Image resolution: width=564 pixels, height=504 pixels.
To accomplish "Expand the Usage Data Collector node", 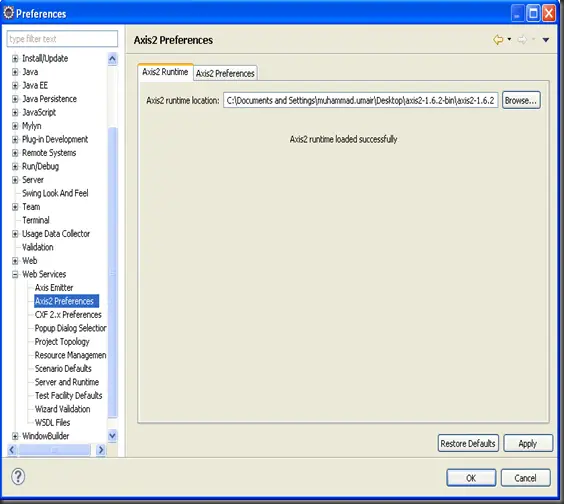I will pos(15,234).
